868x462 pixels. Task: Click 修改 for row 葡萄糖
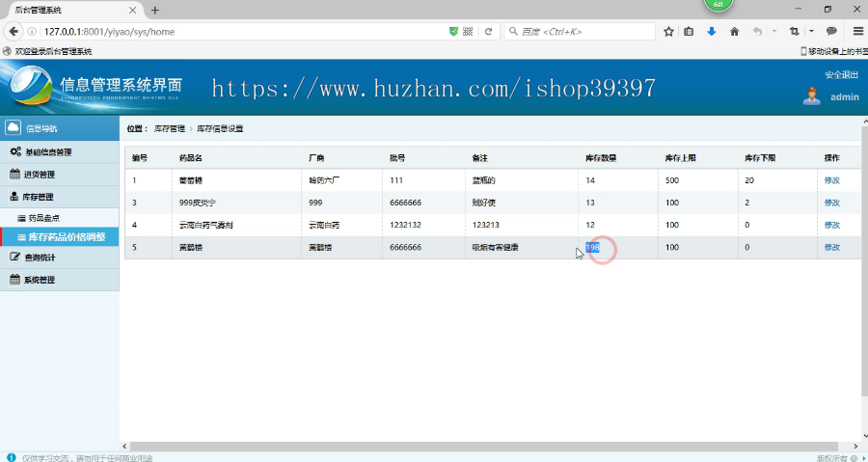pos(832,180)
